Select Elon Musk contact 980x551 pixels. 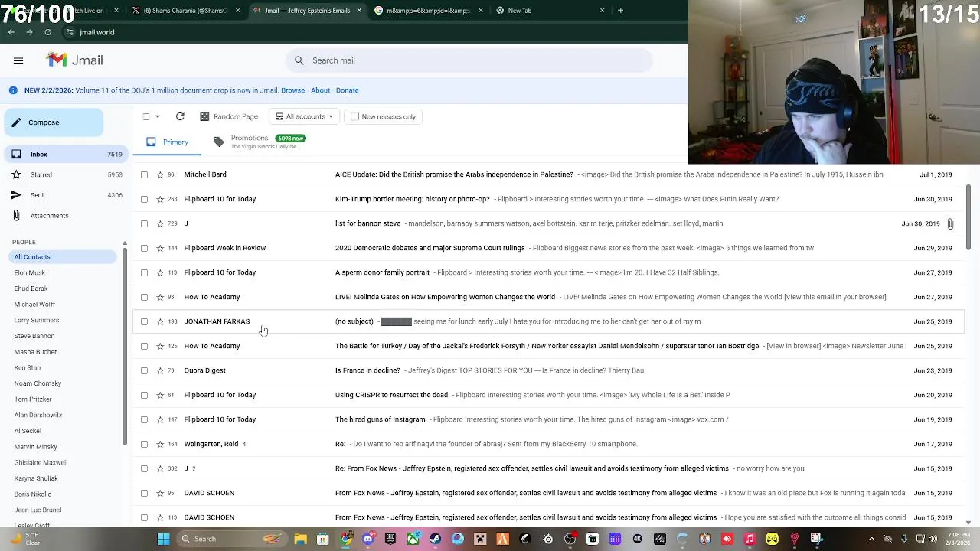tap(29, 272)
